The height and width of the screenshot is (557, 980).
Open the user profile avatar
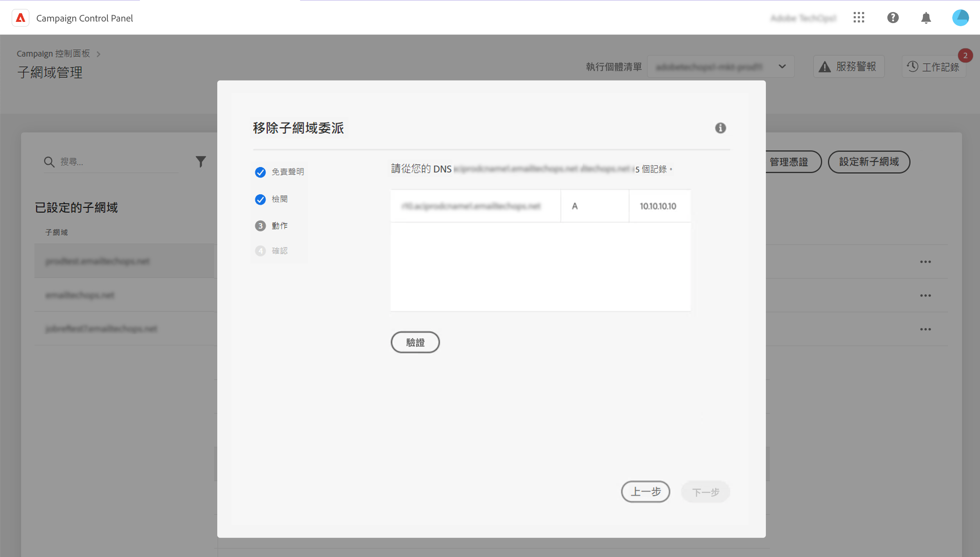pos(960,18)
